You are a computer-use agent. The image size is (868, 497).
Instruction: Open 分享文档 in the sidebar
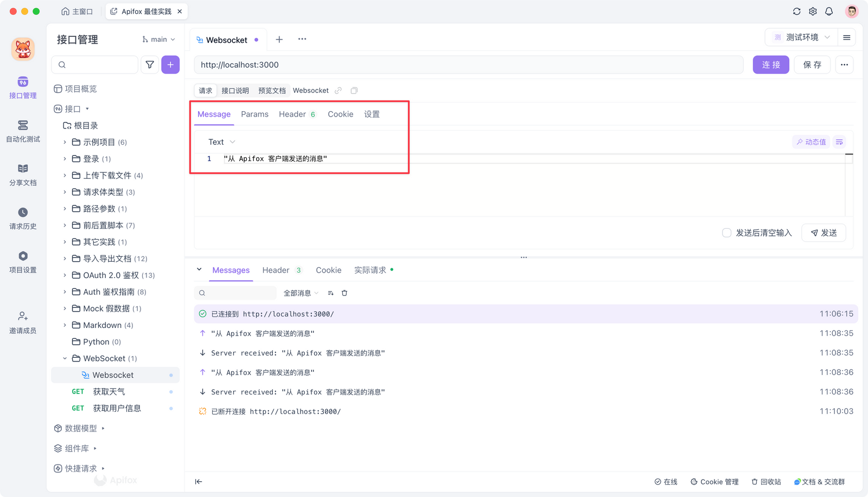point(22,175)
